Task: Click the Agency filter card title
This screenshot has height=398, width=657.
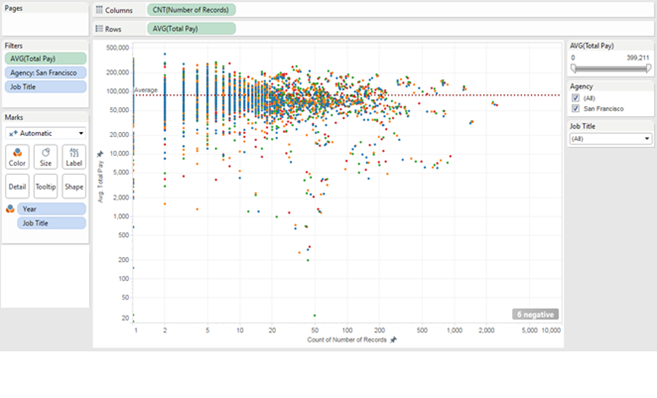Action: point(581,86)
